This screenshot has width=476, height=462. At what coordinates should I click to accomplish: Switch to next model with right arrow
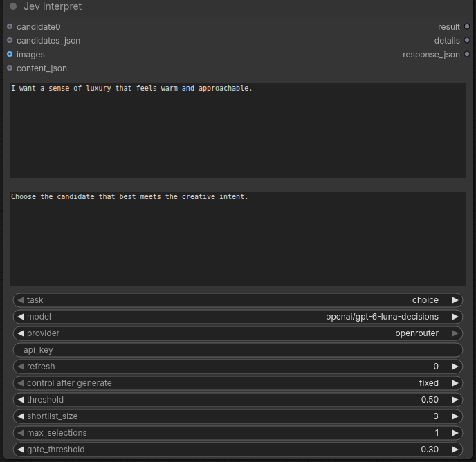click(x=455, y=317)
